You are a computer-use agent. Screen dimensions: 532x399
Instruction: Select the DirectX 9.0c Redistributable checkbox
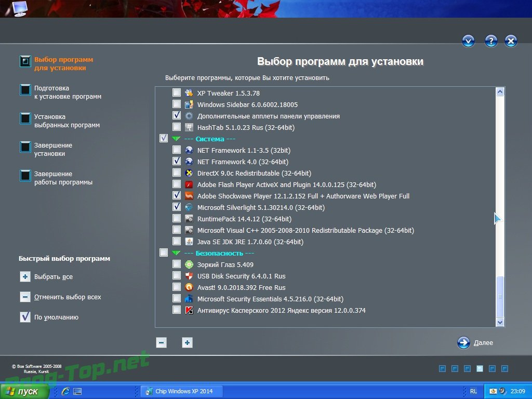177,172
